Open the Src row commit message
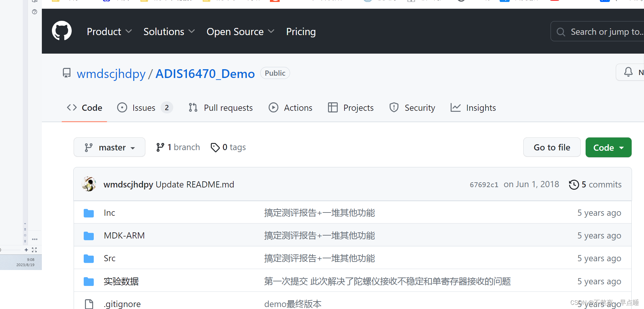Screen dimensions: 644x309 pos(319,258)
